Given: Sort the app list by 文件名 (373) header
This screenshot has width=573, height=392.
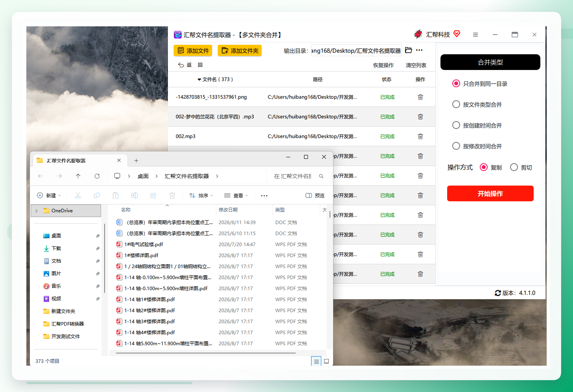Looking at the screenshot, I should coord(215,79).
